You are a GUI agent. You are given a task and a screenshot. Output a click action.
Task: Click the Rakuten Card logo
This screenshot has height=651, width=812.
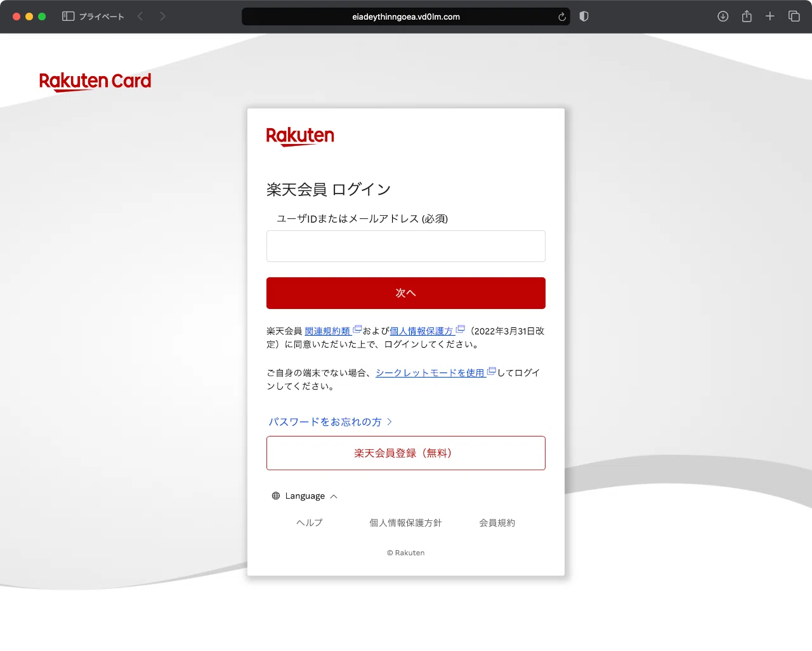[95, 81]
